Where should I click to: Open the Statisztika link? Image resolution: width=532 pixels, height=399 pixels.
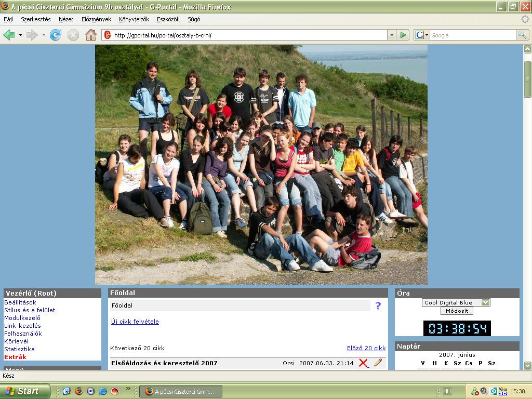[x=19, y=349]
